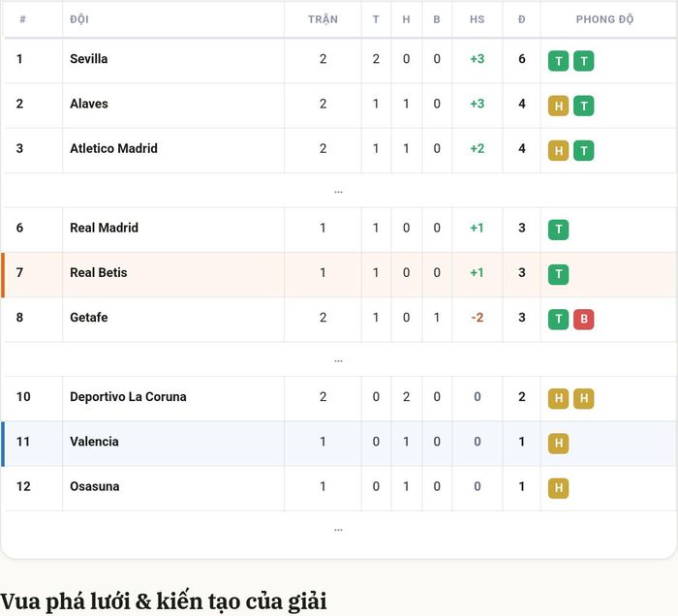Sort by the PHONG ĐỘ column header
This screenshot has height=616, width=678.
pyautogui.click(x=605, y=19)
